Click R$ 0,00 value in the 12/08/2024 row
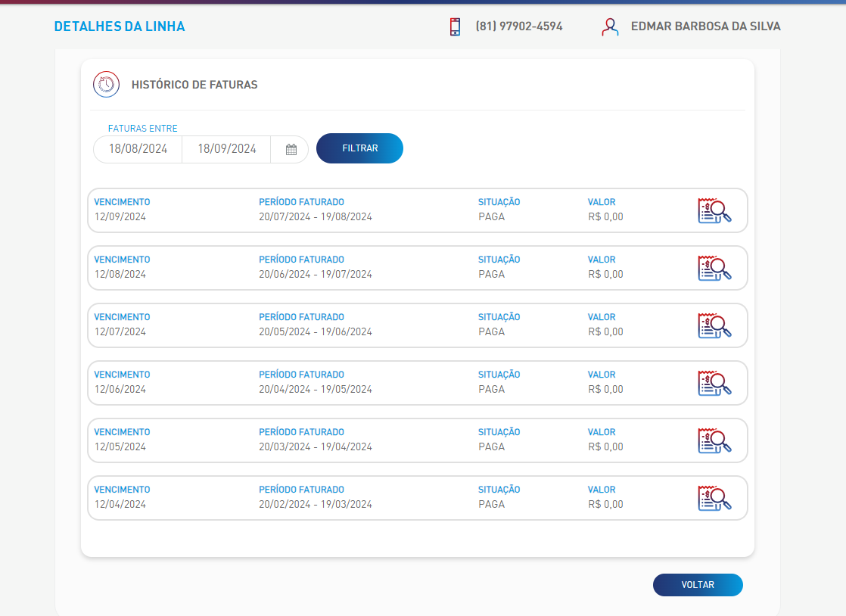Screen dimensions: 846x616 605,275
